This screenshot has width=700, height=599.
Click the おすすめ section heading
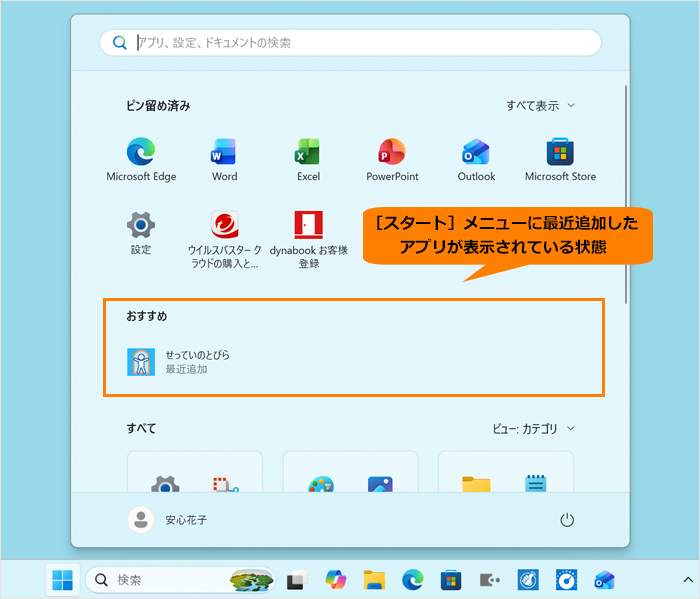coord(146,316)
